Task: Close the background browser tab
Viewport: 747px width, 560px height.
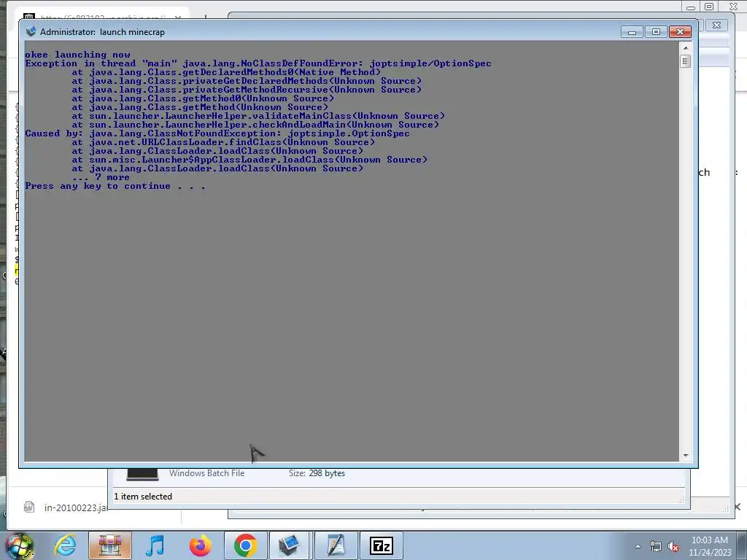Action: pos(178,17)
